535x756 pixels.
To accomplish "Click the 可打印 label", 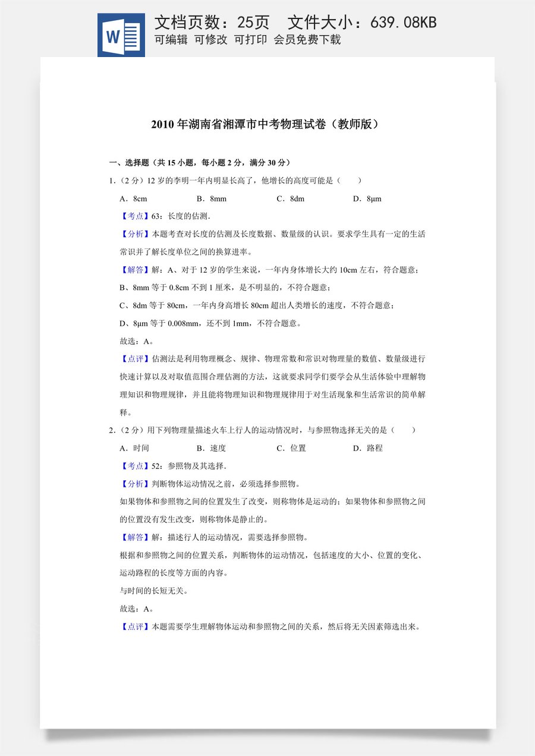I will pos(251,40).
